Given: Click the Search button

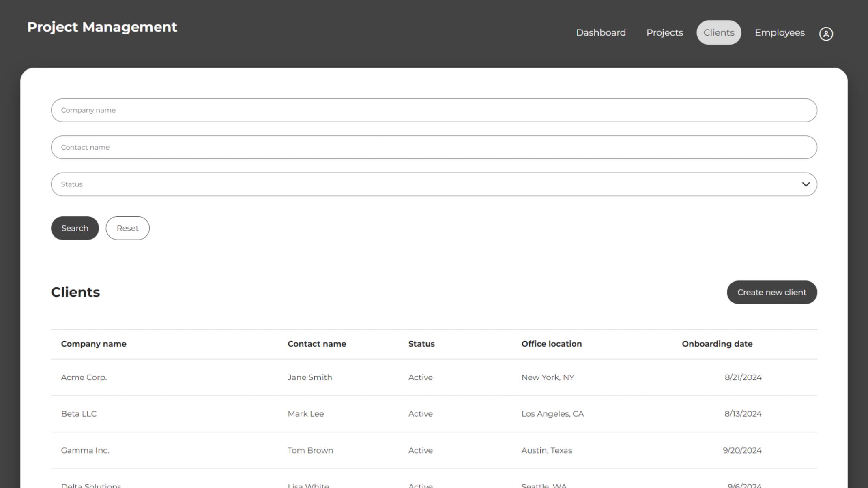Looking at the screenshot, I should (x=75, y=228).
